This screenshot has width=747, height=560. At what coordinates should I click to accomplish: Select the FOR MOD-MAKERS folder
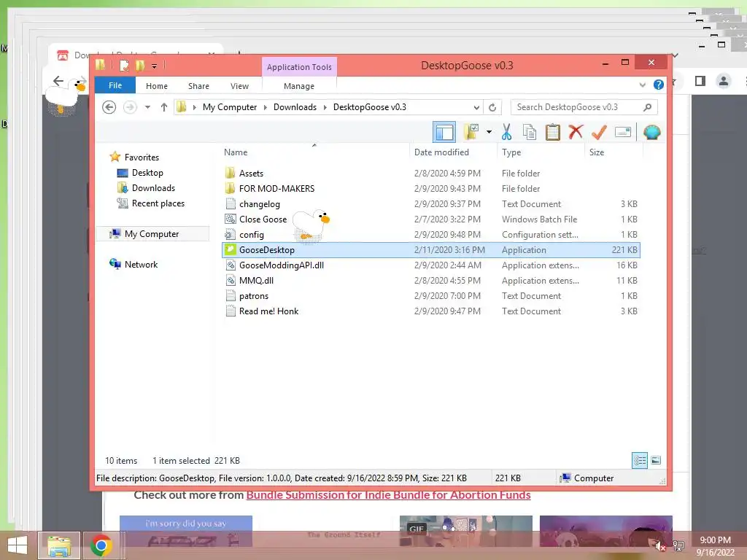point(430,189)
